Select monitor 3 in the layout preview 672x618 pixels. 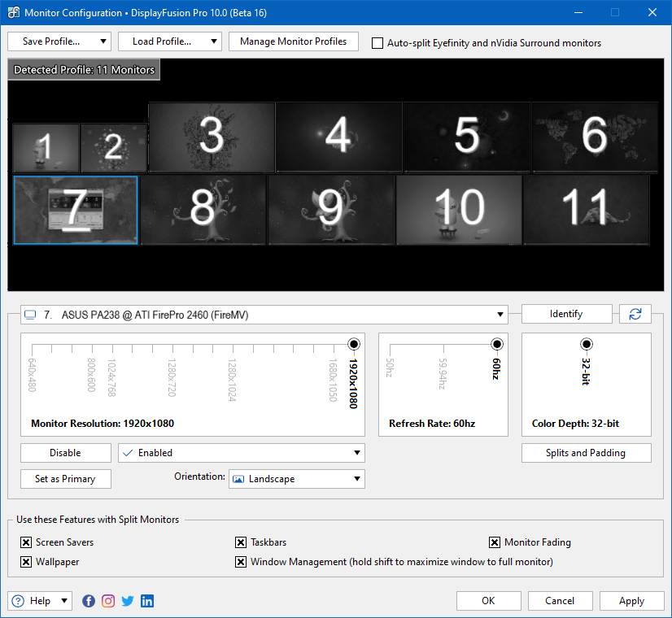click(212, 137)
